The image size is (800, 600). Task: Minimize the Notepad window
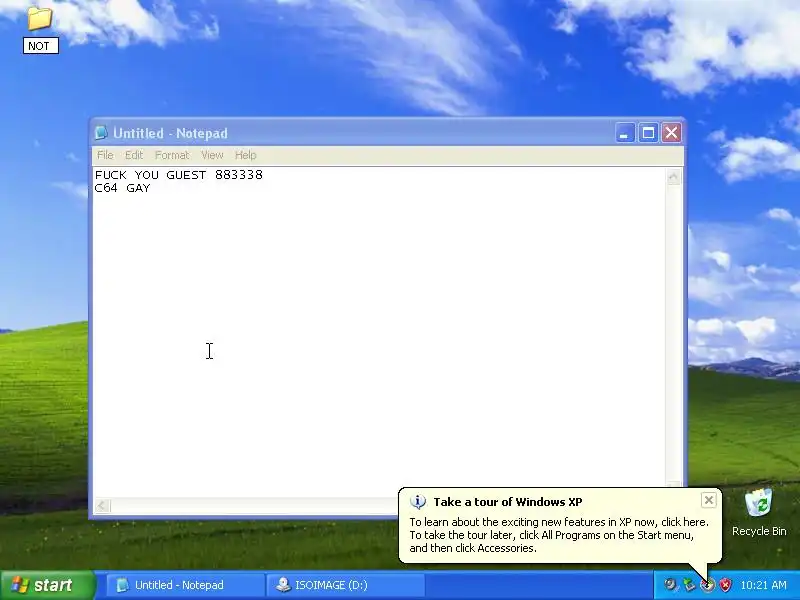pyautogui.click(x=624, y=133)
